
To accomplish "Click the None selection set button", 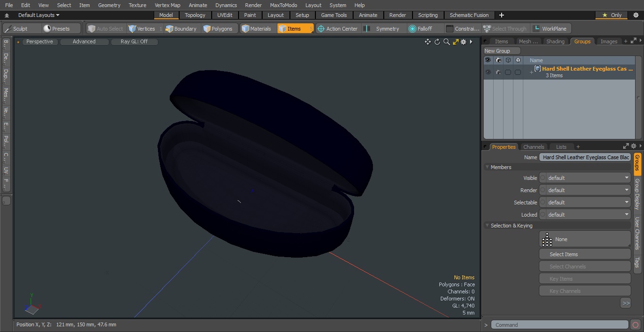I will 585,239.
